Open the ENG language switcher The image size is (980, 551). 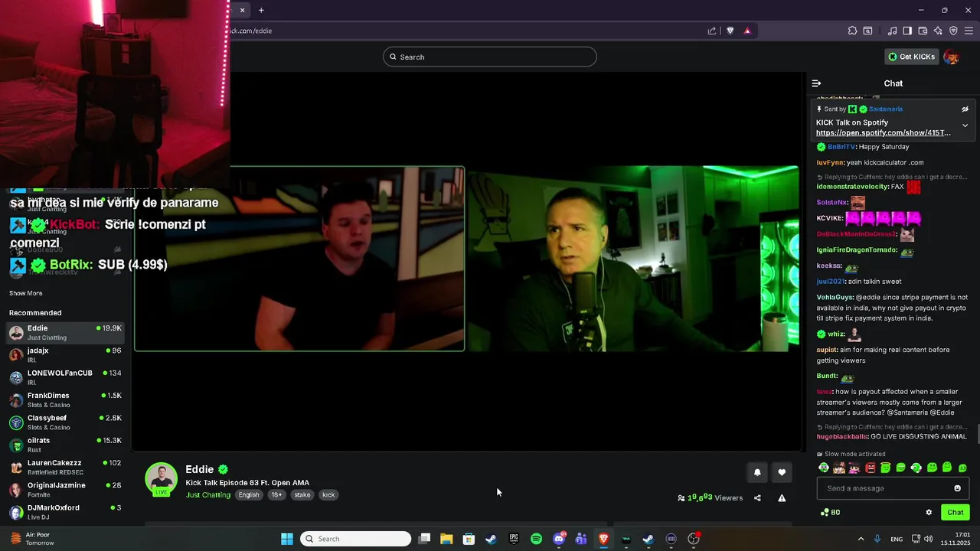tap(896, 539)
